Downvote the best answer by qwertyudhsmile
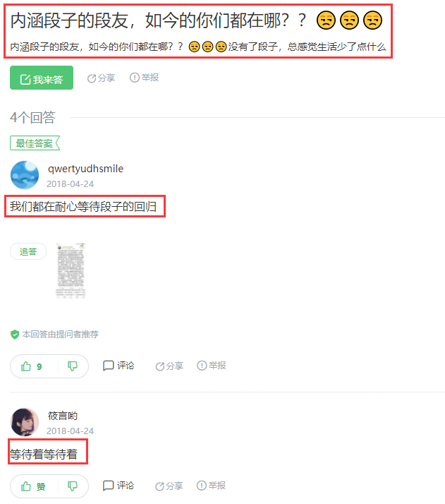 [73, 366]
